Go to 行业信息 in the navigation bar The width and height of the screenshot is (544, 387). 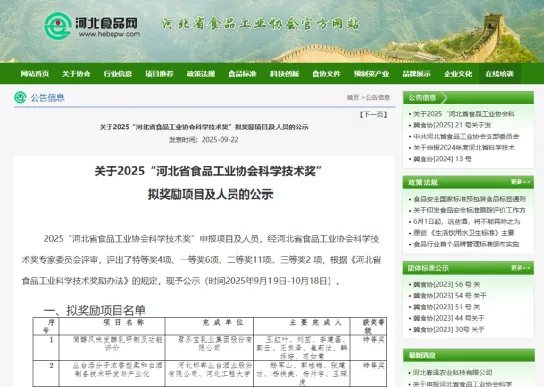coord(118,74)
